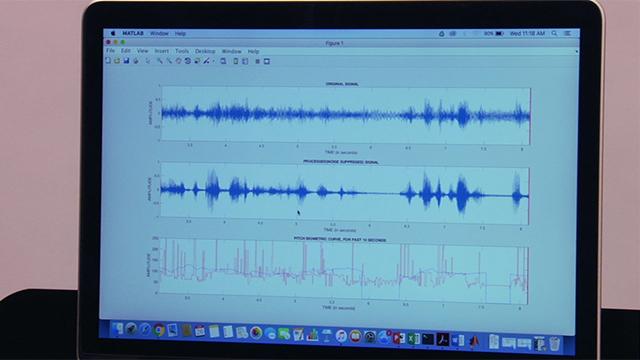This screenshot has height=360, width=640.
Task: Click the Show Plot Tools icon
Action: (x=267, y=61)
